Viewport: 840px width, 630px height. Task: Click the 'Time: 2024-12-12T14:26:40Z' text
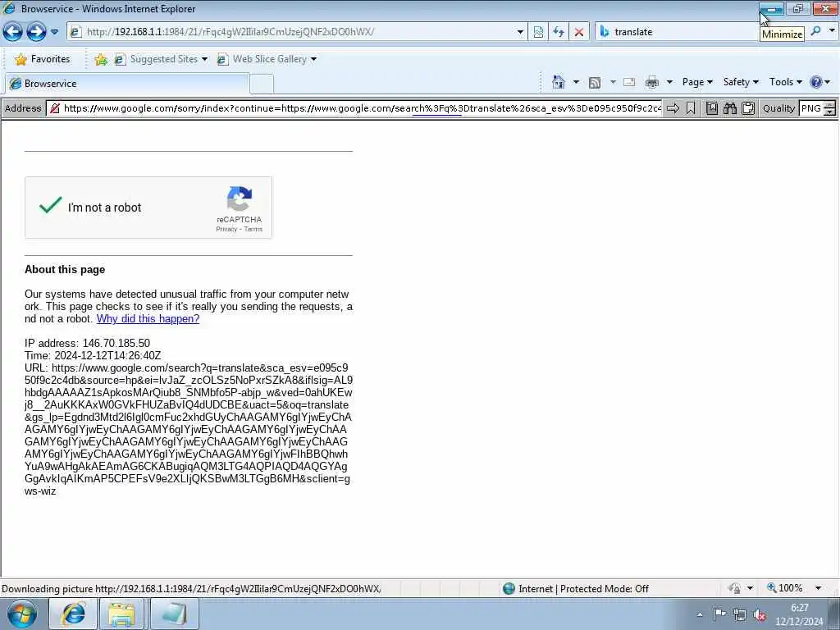[x=93, y=356]
